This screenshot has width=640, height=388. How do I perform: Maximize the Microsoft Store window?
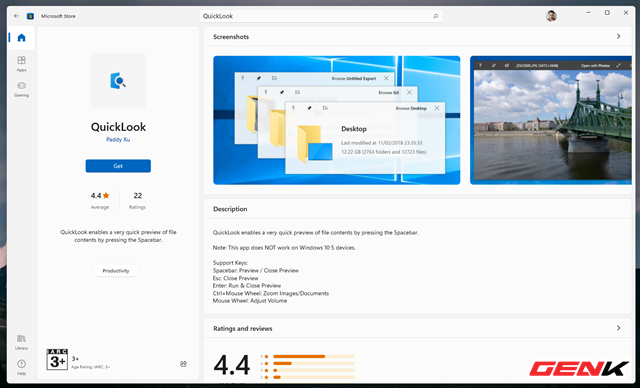tap(607, 13)
